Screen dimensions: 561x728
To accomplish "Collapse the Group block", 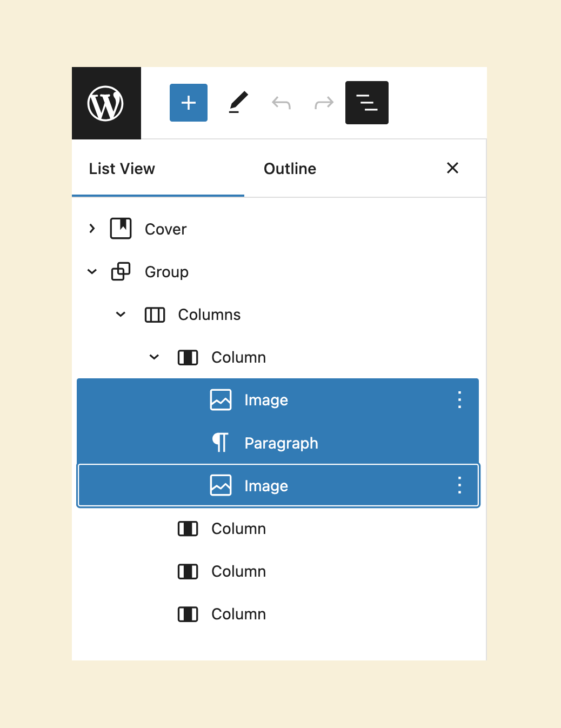I will [92, 271].
